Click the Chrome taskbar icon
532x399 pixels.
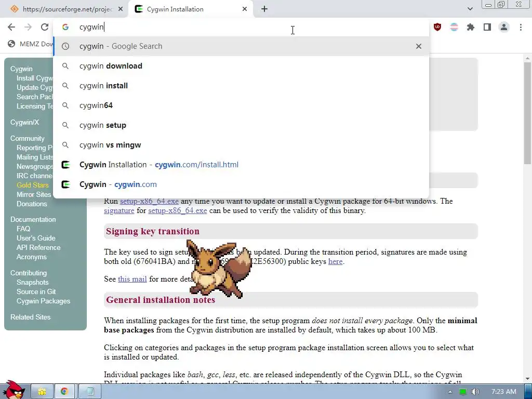(x=64, y=392)
